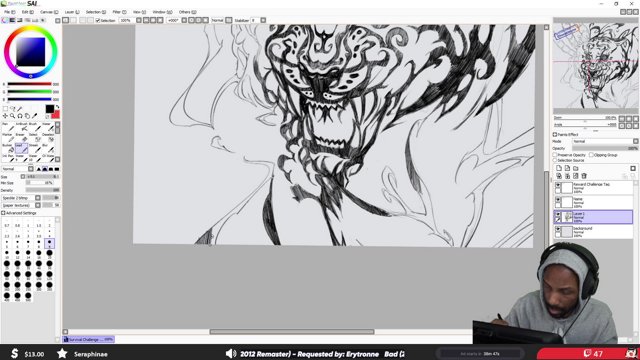Open the Others menu
The height and width of the screenshot is (360, 640).
(187, 12)
